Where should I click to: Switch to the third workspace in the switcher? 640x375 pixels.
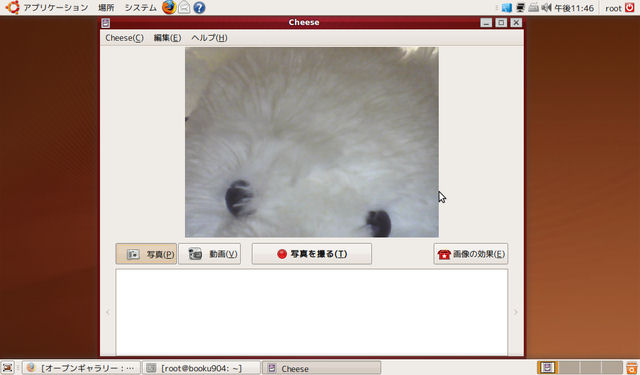click(591, 368)
